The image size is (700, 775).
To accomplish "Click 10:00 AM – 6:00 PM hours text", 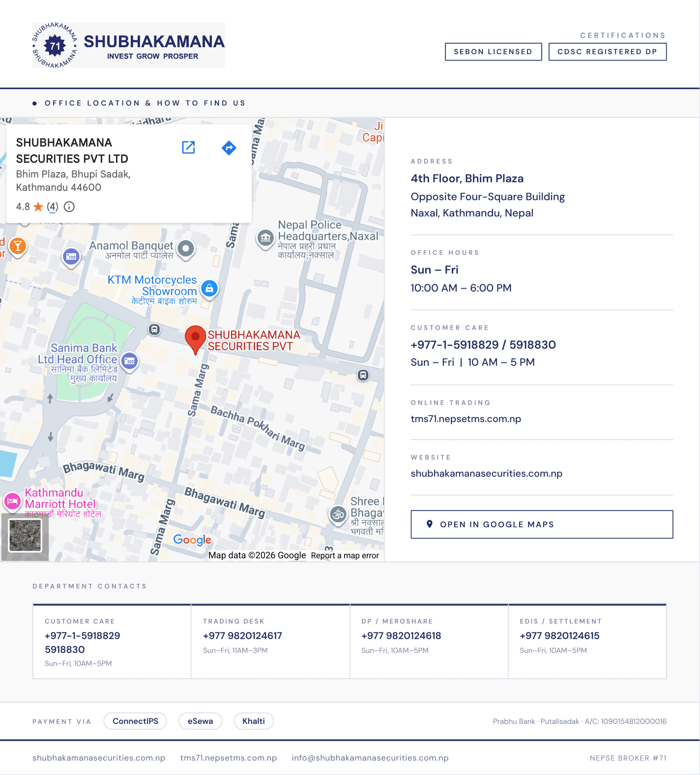I will click(x=461, y=288).
